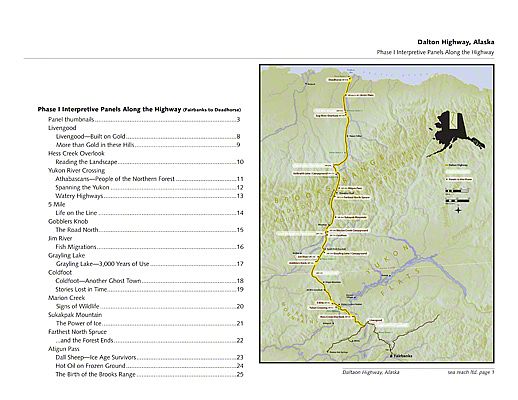Select the 'Stories Lost in Time' entry

click(x=150, y=289)
